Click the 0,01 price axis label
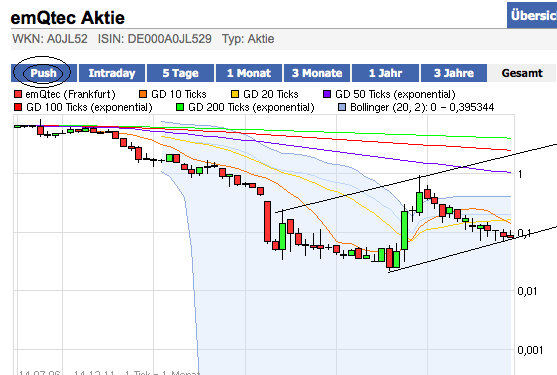557x375 pixels. tap(527, 291)
